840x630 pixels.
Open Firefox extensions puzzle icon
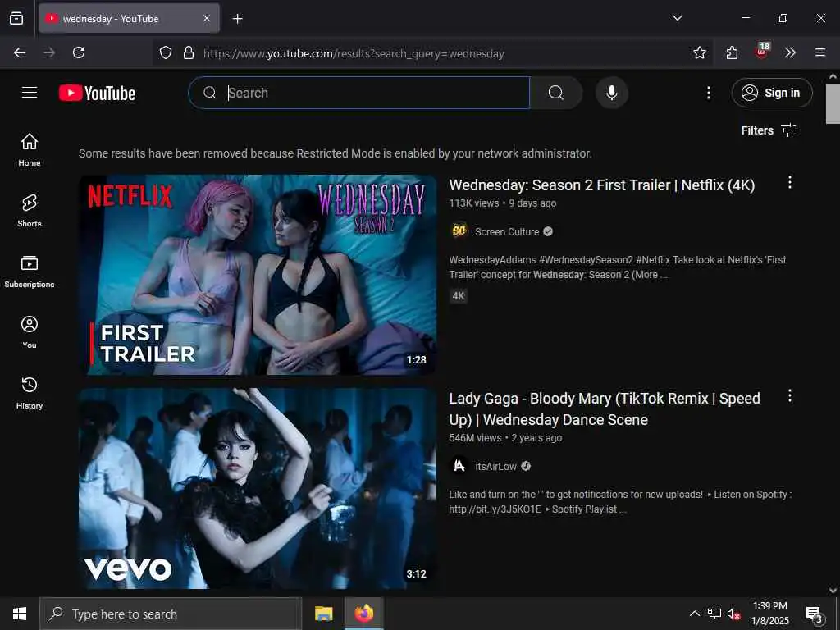point(732,52)
